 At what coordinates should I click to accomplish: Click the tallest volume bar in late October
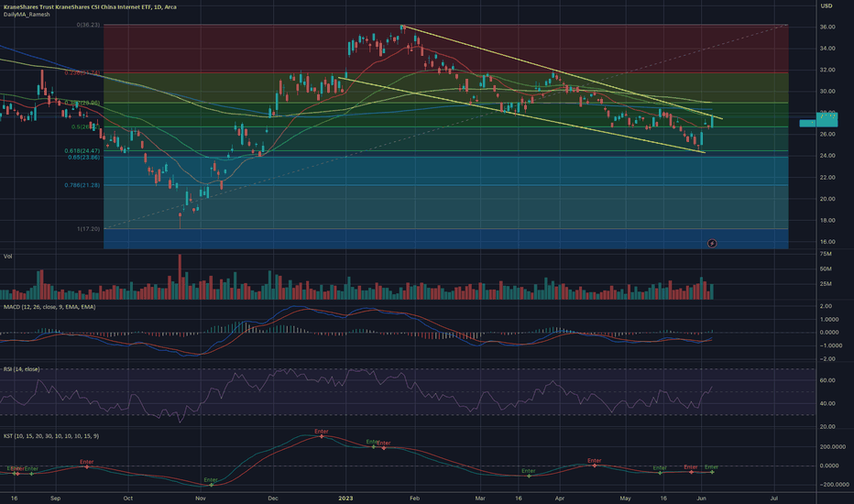point(180,277)
